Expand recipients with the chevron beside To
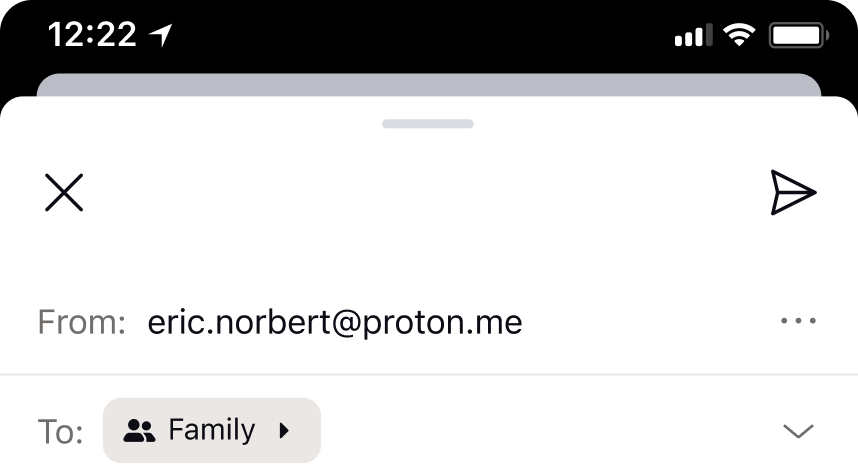 tap(798, 431)
